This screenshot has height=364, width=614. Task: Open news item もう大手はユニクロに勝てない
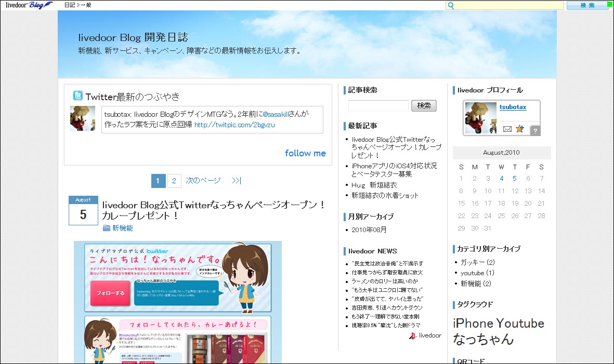point(387,290)
